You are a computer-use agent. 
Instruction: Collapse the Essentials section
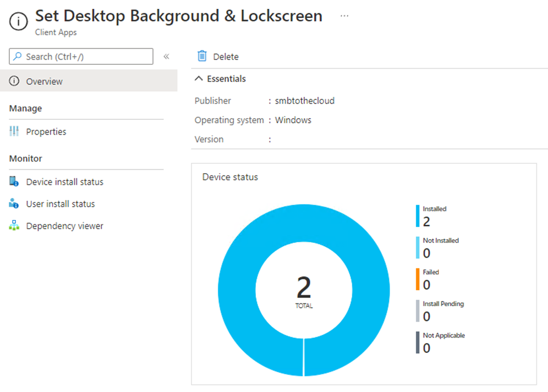coord(199,79)
